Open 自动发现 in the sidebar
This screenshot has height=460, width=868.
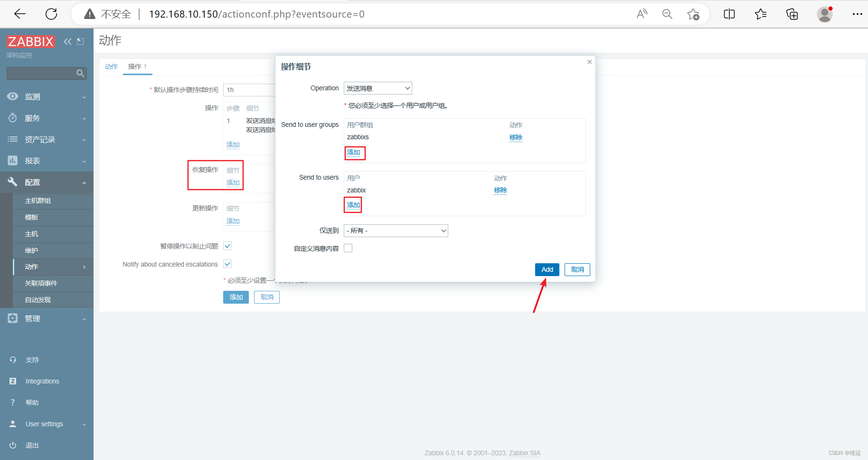[x=38, y=300]
